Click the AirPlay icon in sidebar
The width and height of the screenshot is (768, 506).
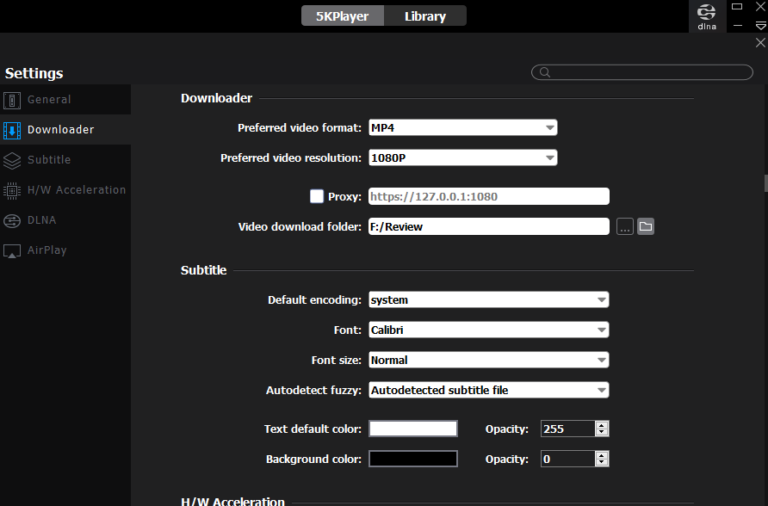tap(12, 250)
